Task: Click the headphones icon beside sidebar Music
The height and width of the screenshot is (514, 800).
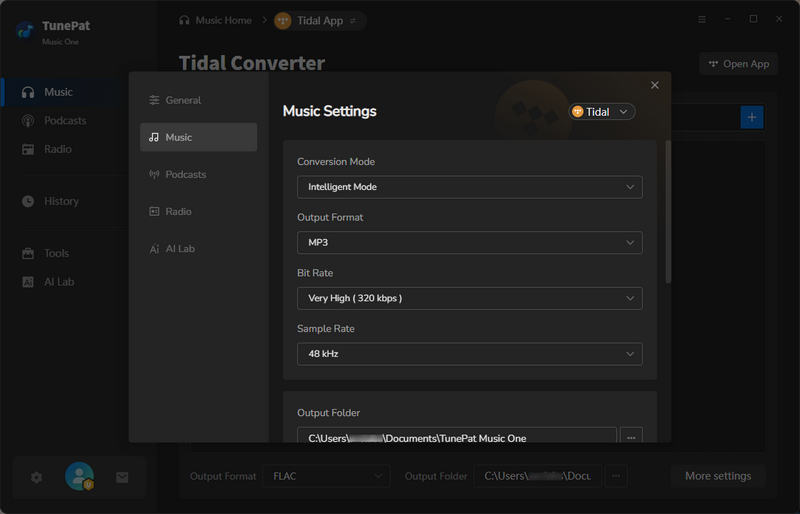Action: (x=28, y=92)
